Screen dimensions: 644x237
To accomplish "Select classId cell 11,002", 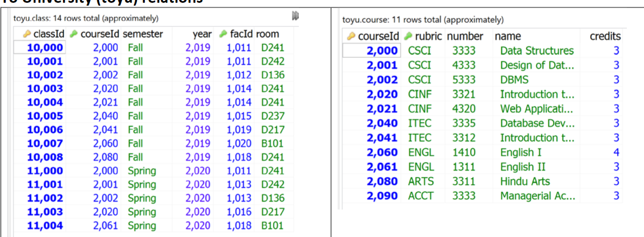I will coord(45,198).
